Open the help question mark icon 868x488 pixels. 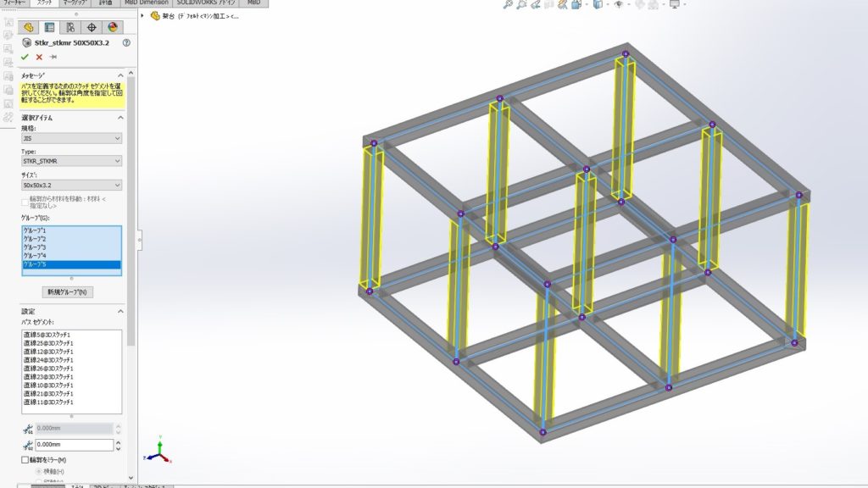(x=126, y=42)
